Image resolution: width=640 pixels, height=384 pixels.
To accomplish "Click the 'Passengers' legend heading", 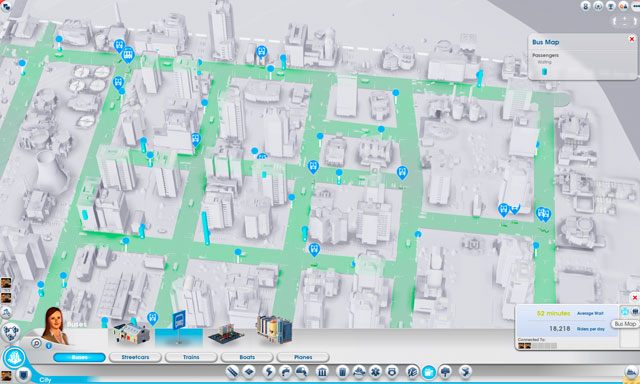I will [x=545, y=55].
